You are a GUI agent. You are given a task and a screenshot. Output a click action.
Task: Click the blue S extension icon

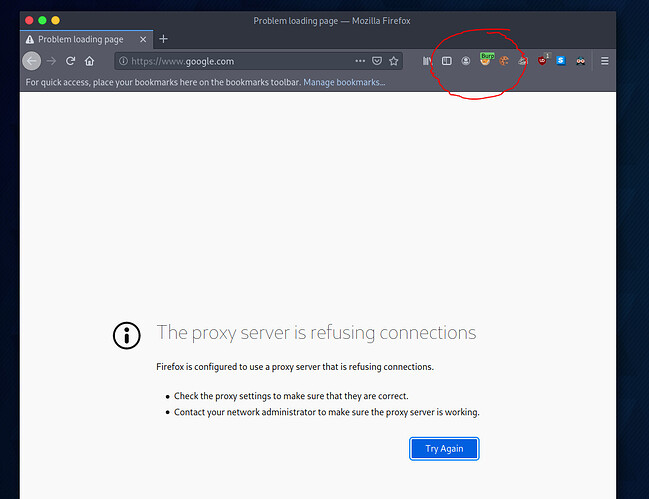tap(561, 61)
